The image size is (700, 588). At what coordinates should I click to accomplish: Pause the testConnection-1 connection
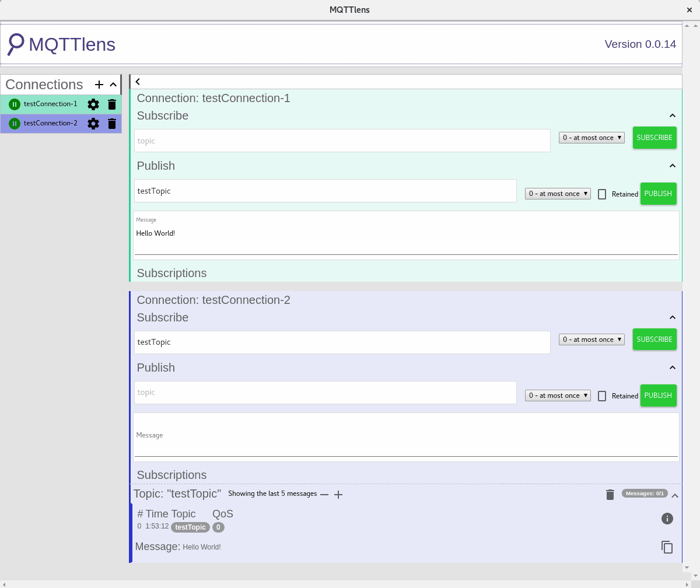coord(14,104)
